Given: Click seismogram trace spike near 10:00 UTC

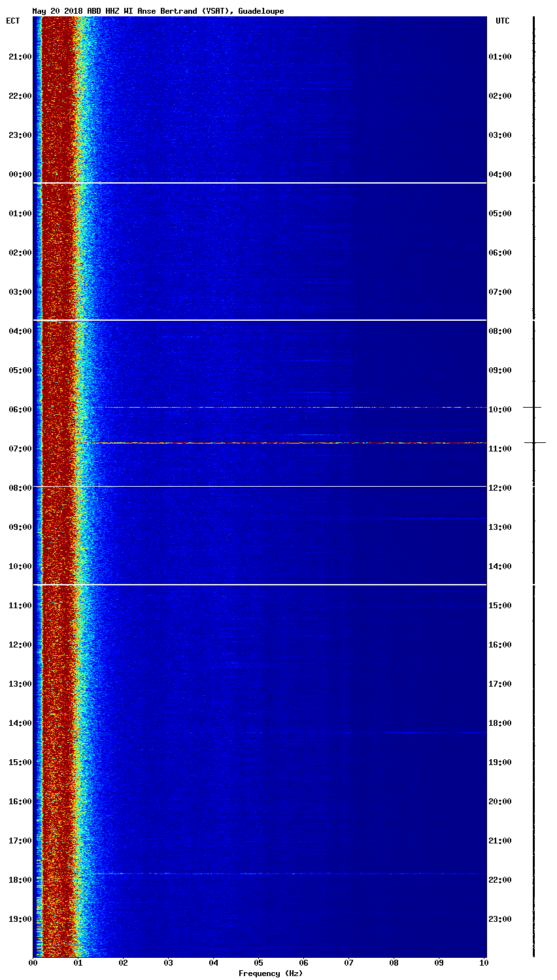Looking at the screenshot, I should click(x=532, y=407).
